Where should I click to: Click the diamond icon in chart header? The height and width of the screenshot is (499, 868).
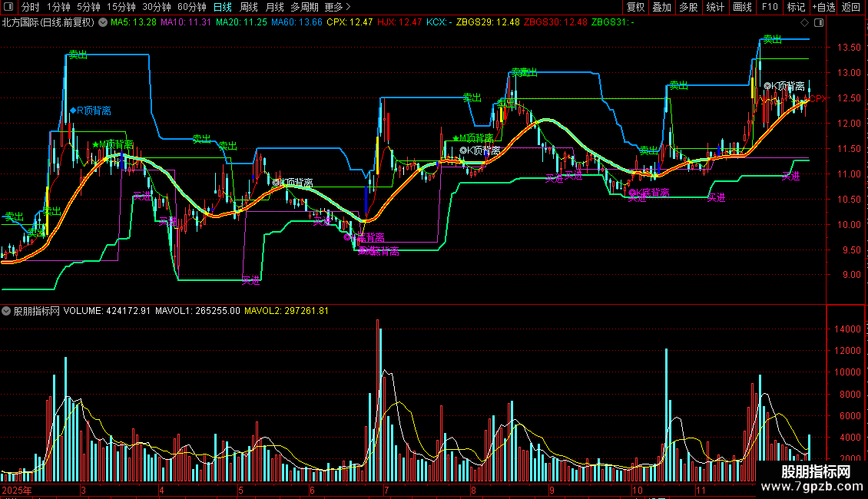coord(805,23)
